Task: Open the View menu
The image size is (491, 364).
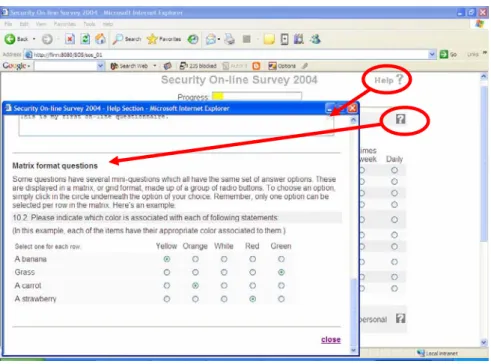Action: pyautogui.click(x=41, y=24)
